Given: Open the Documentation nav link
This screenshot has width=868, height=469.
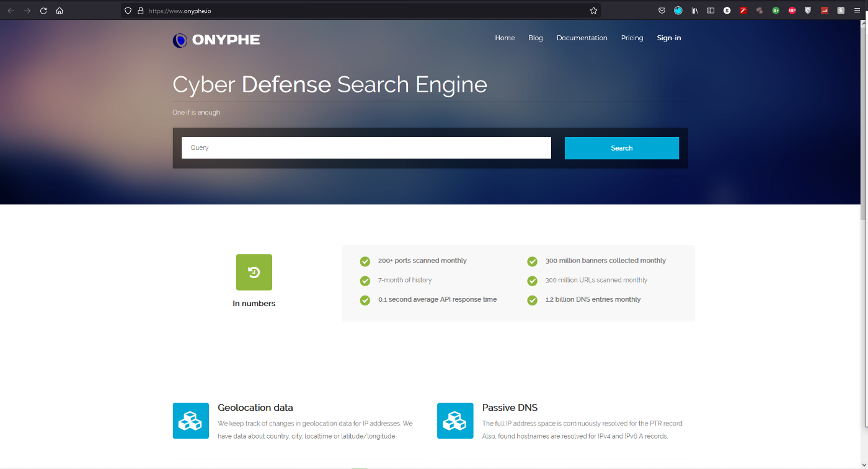Looking at the screenshot, I should 582,38.
